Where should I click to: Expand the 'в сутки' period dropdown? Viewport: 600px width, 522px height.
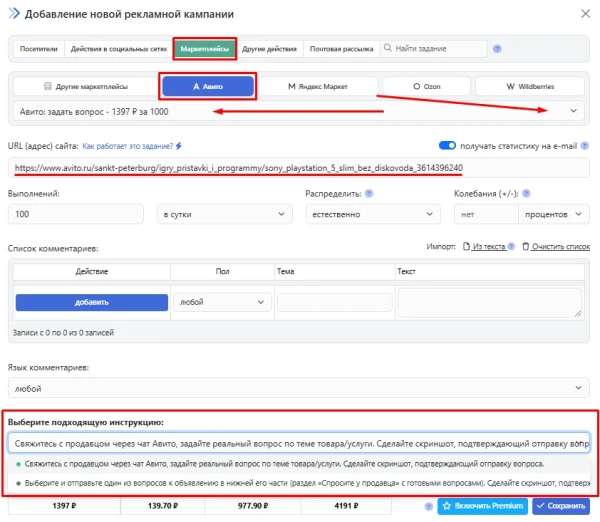point(208,215)
